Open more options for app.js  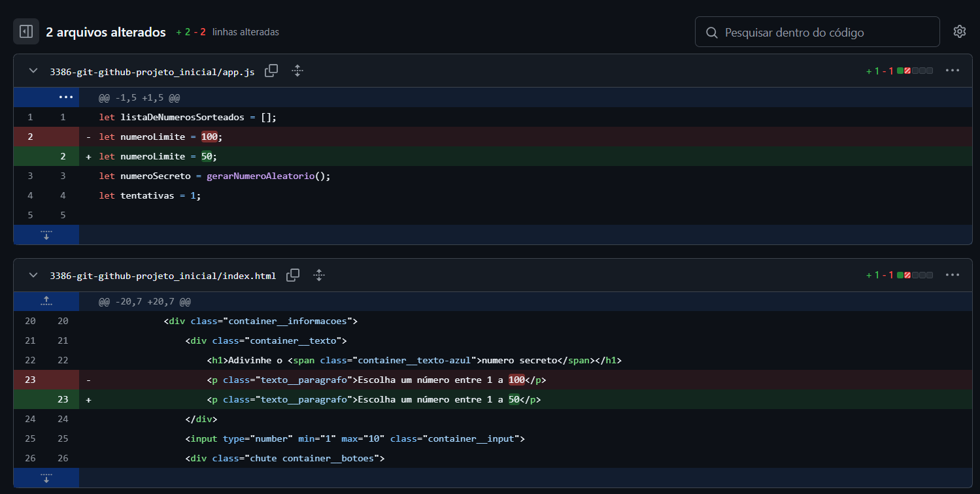click(x=952, y=71)
